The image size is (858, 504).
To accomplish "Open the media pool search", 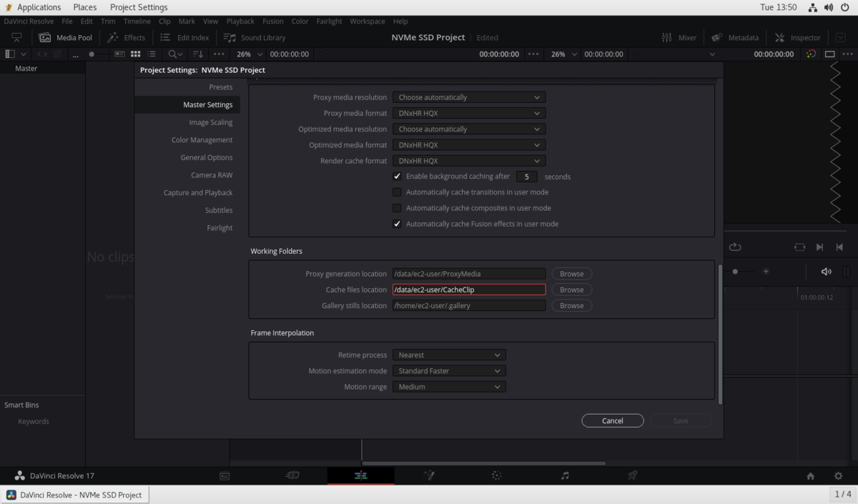I will coord(174,54).
